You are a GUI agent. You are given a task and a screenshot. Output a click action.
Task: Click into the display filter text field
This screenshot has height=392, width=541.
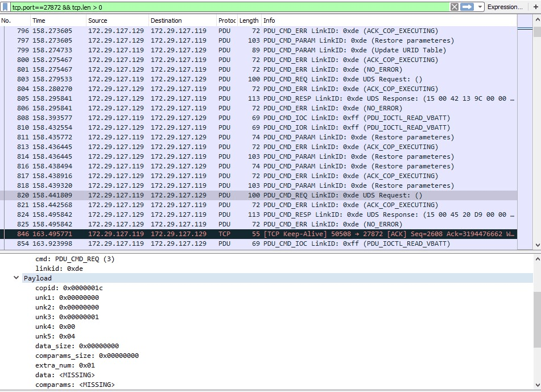point(228,7)
